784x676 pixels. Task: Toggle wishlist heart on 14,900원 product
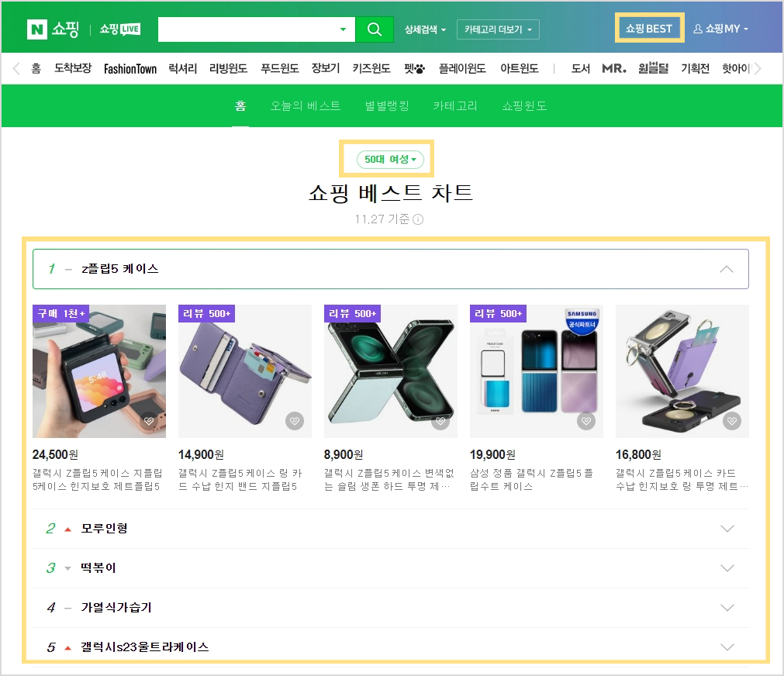tap(295, 421)
